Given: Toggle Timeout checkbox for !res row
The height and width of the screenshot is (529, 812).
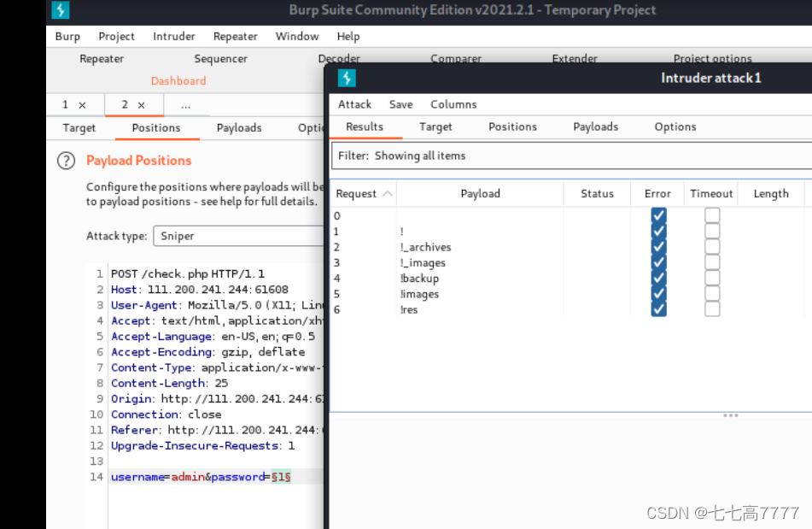Looking at the screenshot, I should pyautogui.click(x=712, y=309).
